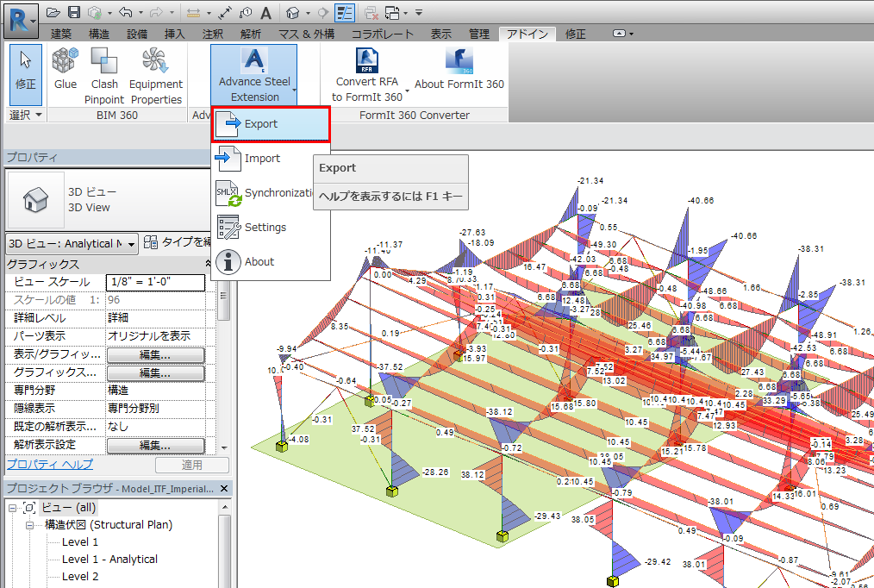Click the Save icon in quick access toolbar
The height and width of the screenshot is (588, 874).
pos(73,12)
